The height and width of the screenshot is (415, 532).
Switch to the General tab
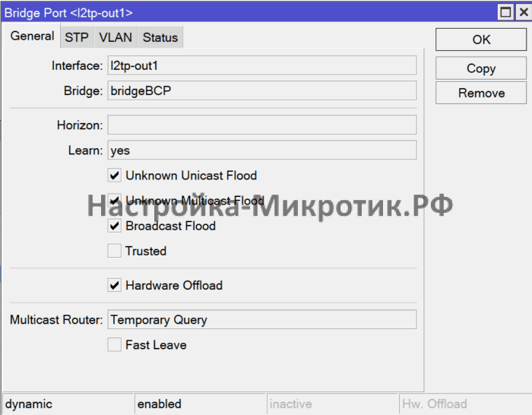click(x=32, y=36)
